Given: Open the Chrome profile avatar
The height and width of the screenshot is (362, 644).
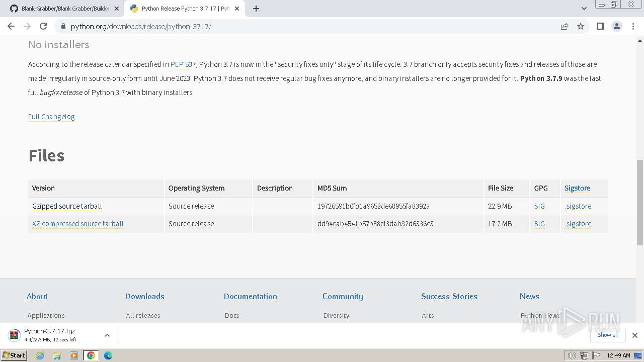Looking at the screenshot, I should [617, 26].
